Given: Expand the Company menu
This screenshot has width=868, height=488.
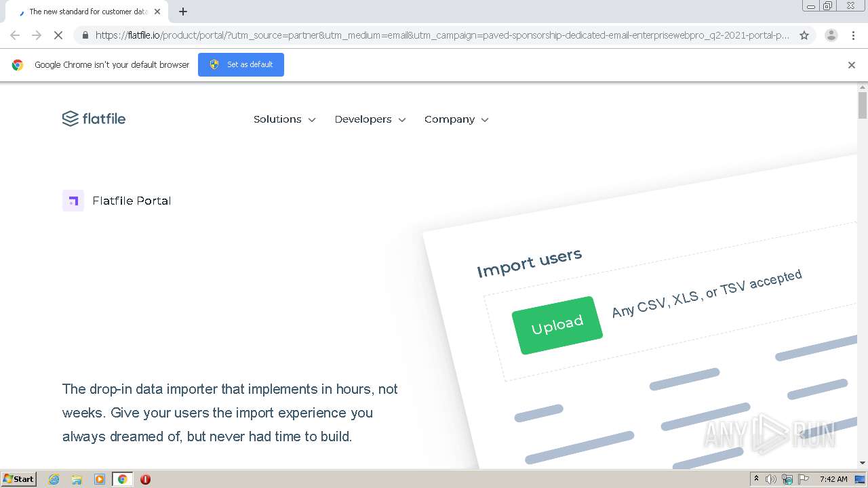Looking at the screenshot, I should point(456,119).
